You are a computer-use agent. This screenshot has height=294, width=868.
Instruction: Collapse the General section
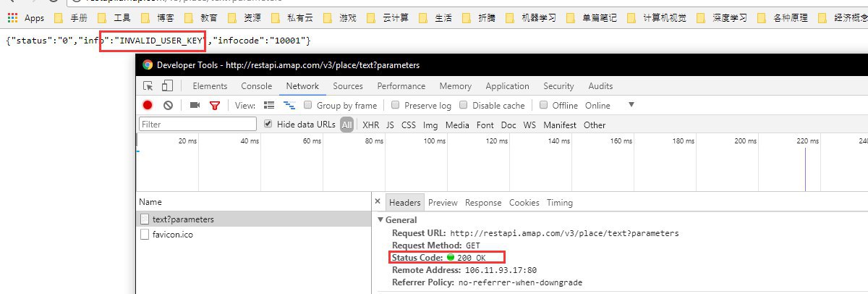point(381,219)
